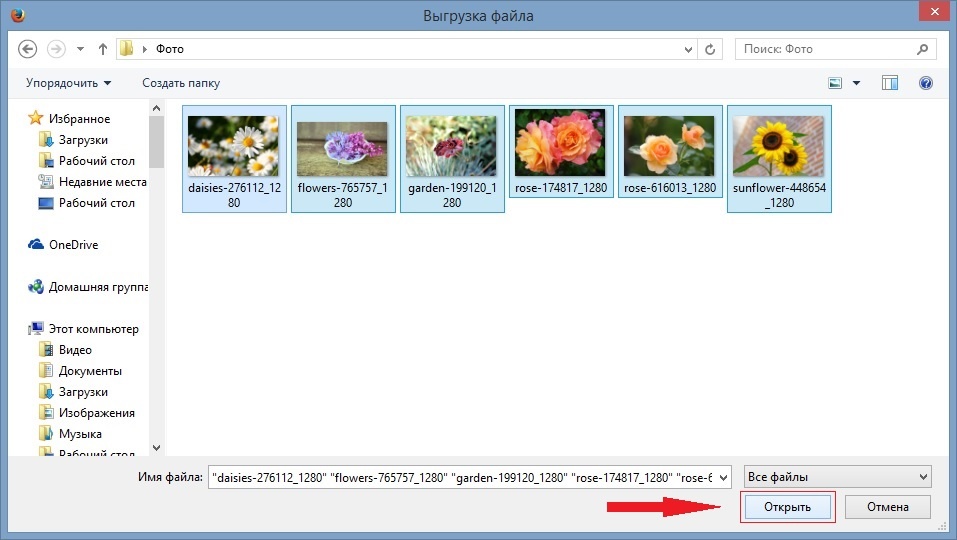The height and width of the screenshot is (540, 957).
Task: Click Создать папку in the toolbar
Action: 181,83
